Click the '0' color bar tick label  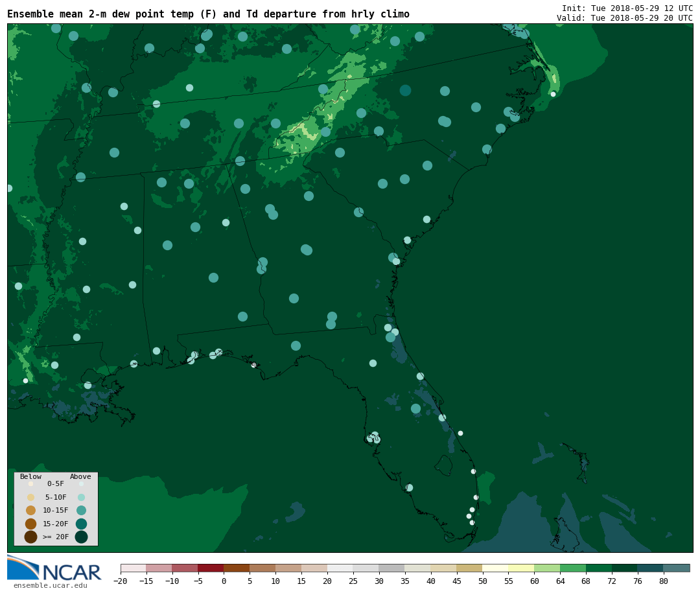(224, 581)
